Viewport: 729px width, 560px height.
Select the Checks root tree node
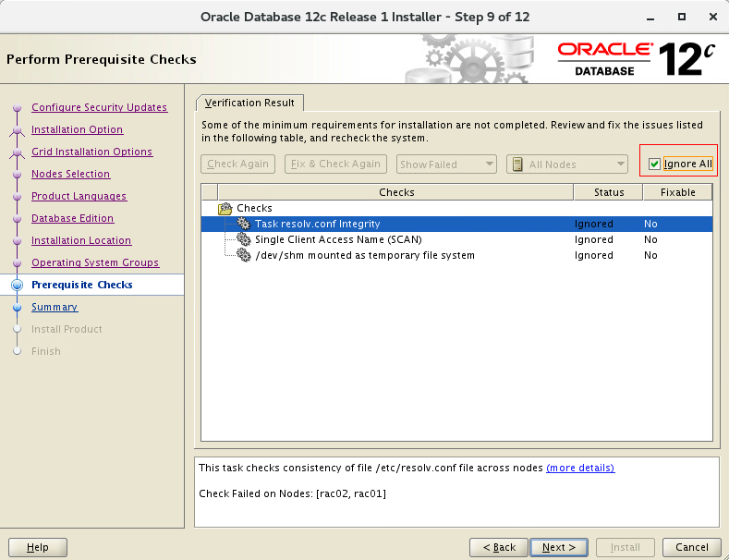[254, 208]
